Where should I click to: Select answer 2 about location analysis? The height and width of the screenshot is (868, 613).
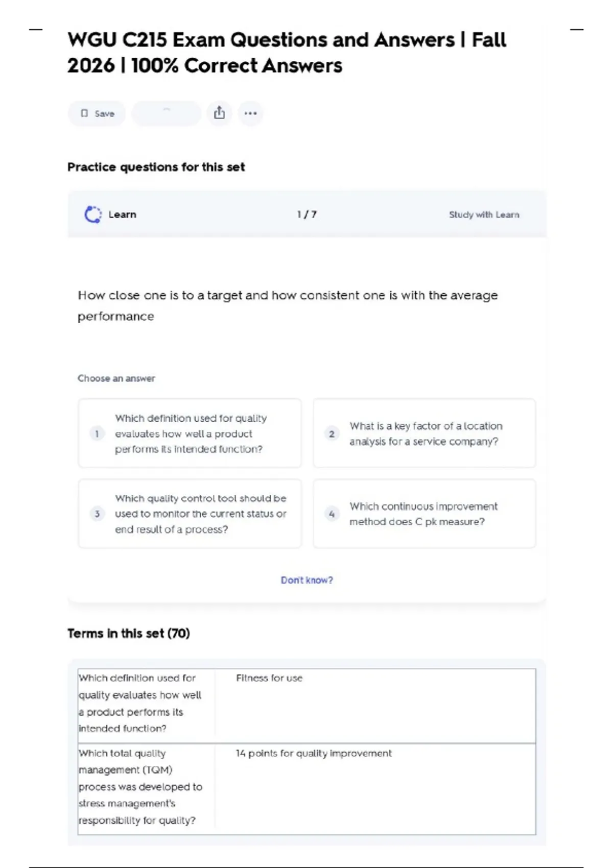pos(425,433)
